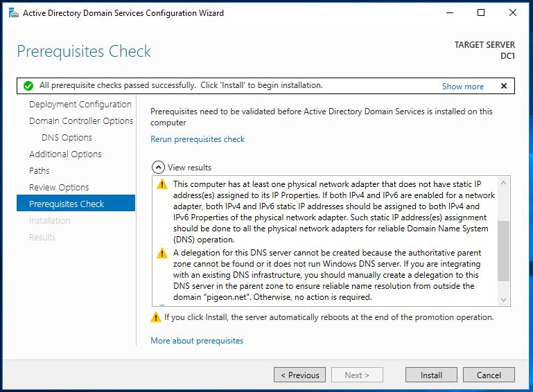Viewport: 533px width, 392px height.
Task: Rerun the prerequisites check
Action: click(198, 139)
